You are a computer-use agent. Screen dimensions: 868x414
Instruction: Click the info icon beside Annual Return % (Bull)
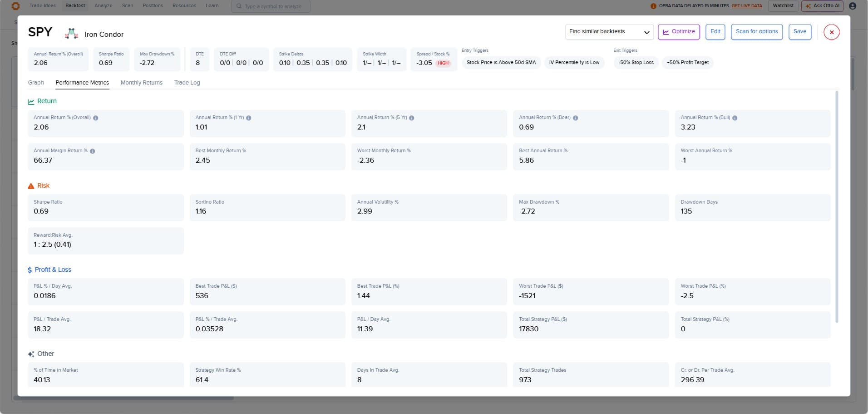[735, 118]
